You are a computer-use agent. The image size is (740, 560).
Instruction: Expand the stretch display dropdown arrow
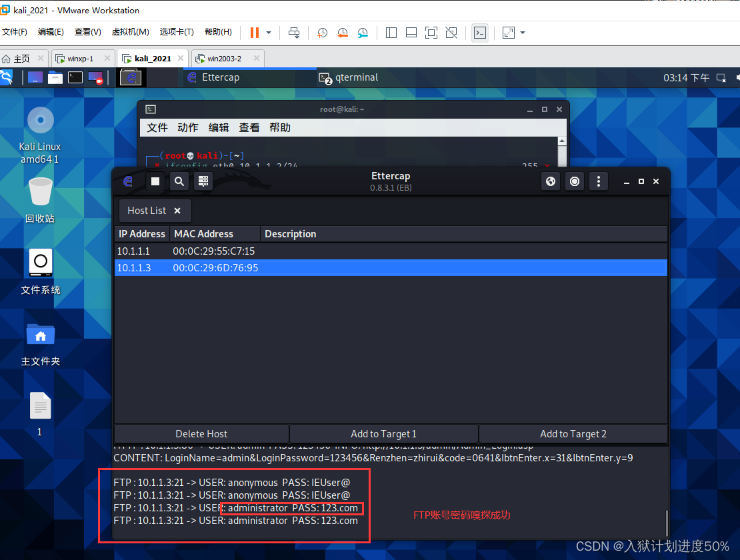[523, 33]
